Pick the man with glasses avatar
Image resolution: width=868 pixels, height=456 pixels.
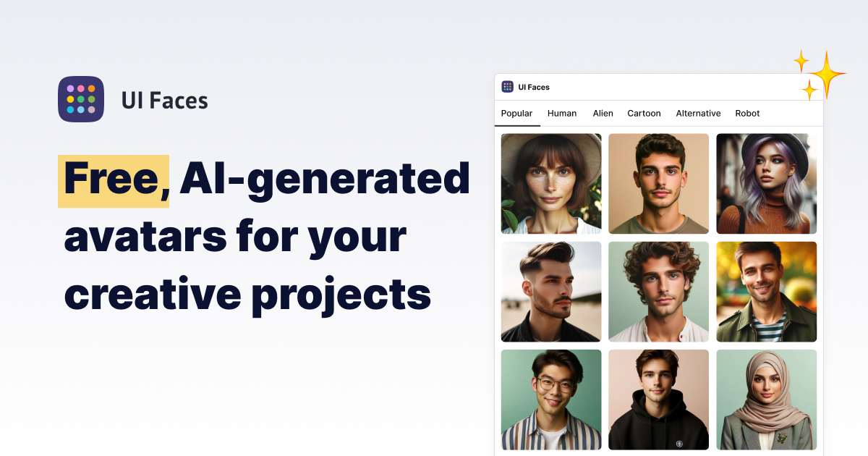(x=551, y=400)
